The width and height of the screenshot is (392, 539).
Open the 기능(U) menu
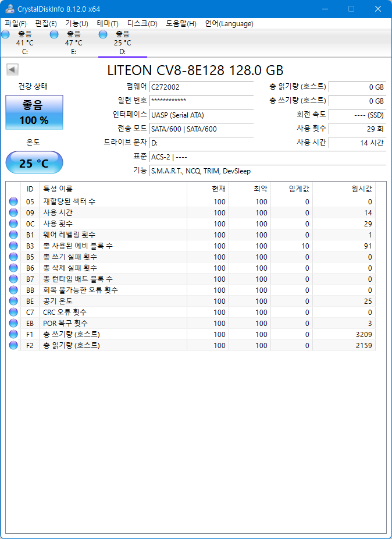point(77,24)
